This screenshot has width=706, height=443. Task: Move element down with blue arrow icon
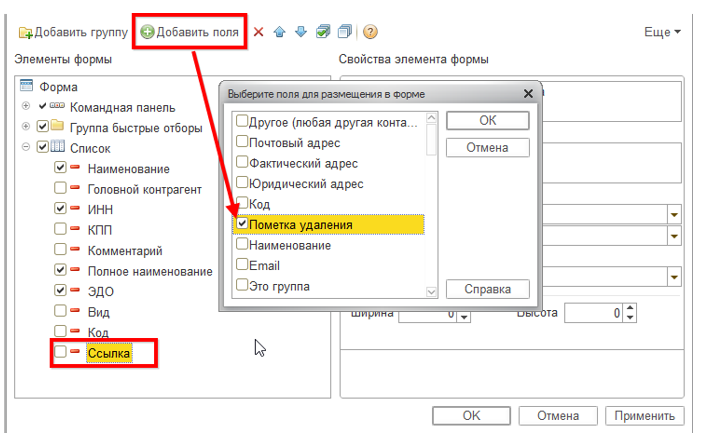coord(301,32)
